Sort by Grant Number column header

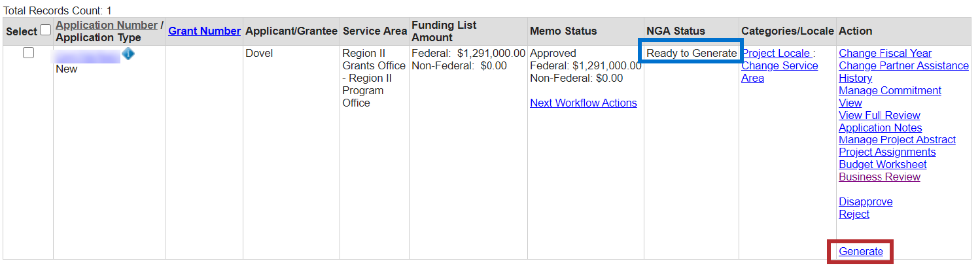point(204,31)
